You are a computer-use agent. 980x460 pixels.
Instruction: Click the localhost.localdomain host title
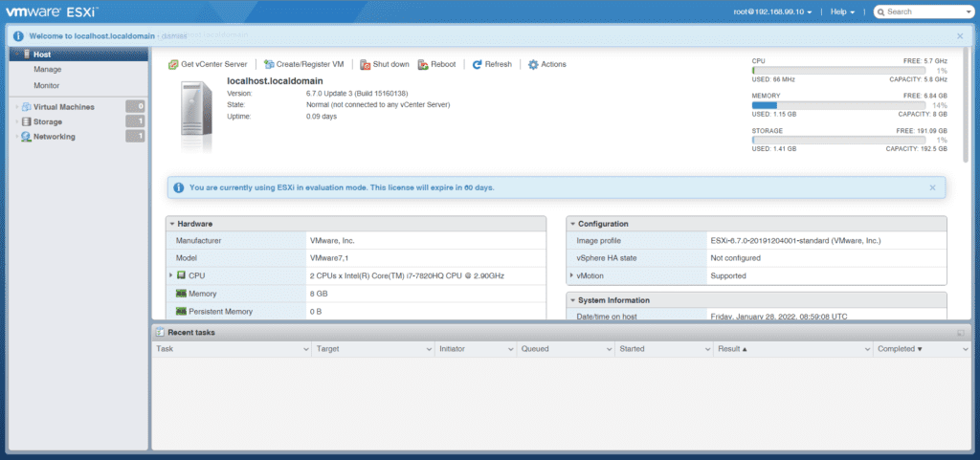pyautogui.click(x=275, y=81)
